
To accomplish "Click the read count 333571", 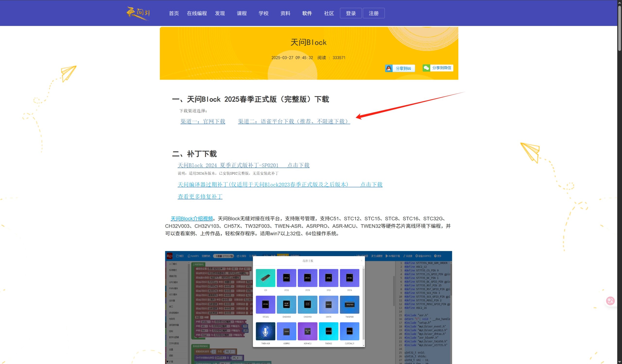I will (x=339, y=58).
